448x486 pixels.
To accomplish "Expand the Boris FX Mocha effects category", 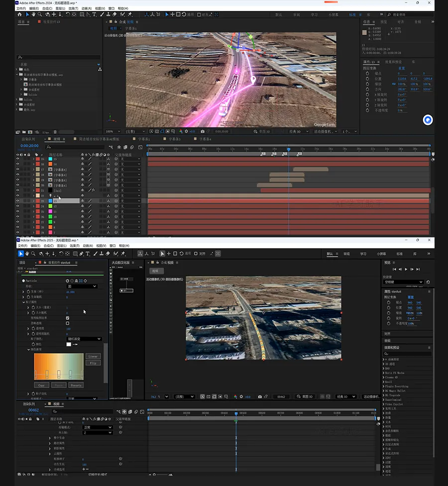I will pos(383,373).
